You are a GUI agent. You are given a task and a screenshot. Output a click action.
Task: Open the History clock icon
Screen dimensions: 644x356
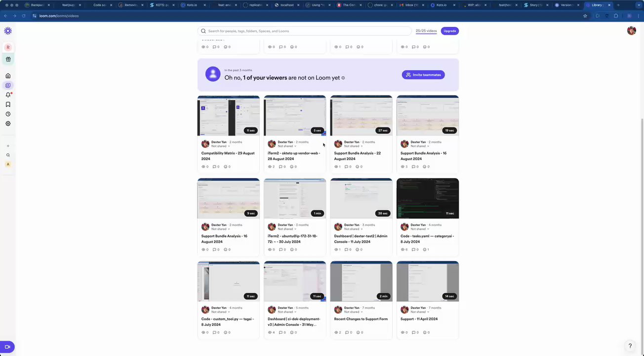point(8,114)
